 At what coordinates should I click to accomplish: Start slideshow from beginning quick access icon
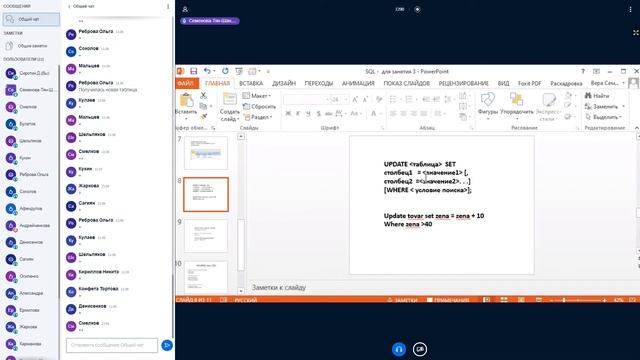point(239,71)
